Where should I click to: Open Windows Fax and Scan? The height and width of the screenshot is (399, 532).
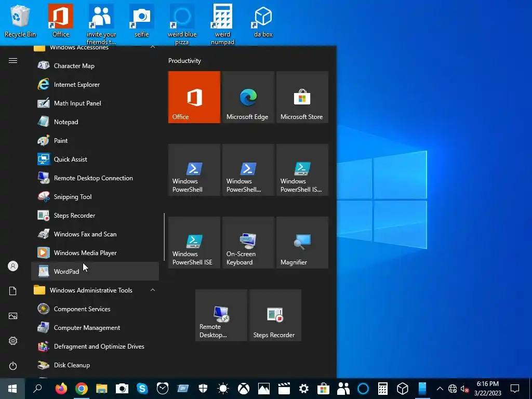pos(95,234)
